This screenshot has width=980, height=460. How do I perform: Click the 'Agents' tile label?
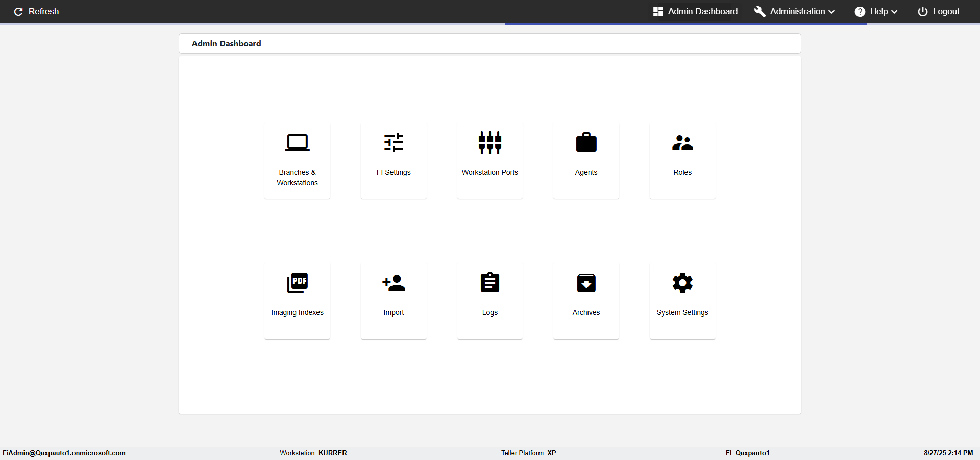[586, 172]
